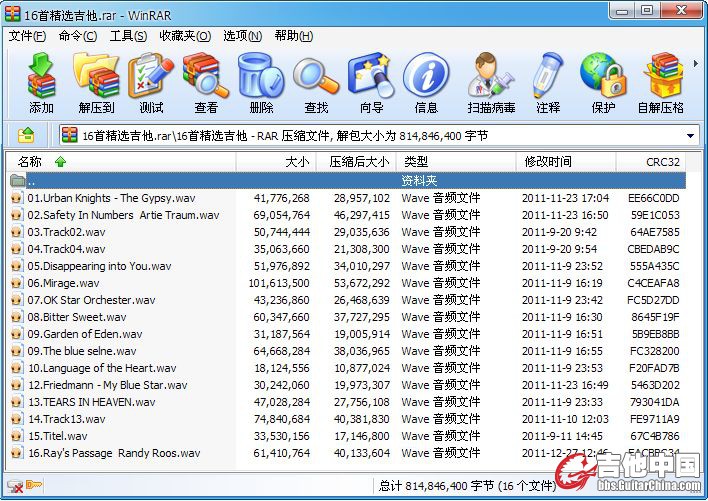Select 09.Garden of Eden.wav

[x=85, y=334]
